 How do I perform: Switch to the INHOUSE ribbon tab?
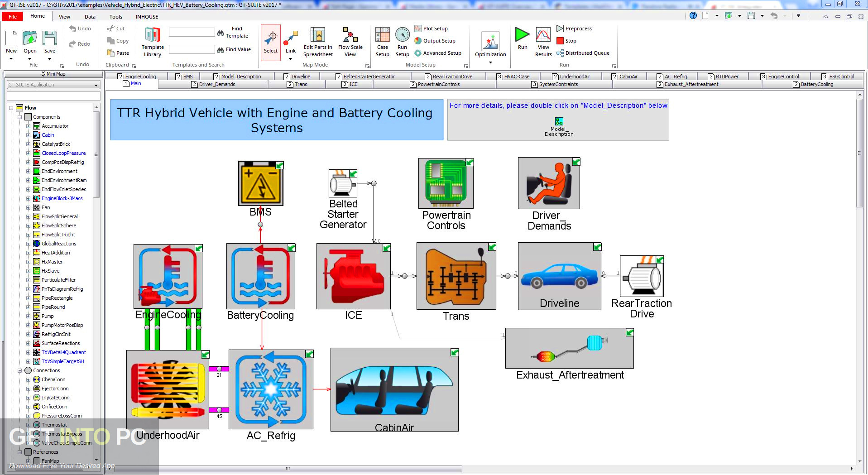(x=147, y=17)
